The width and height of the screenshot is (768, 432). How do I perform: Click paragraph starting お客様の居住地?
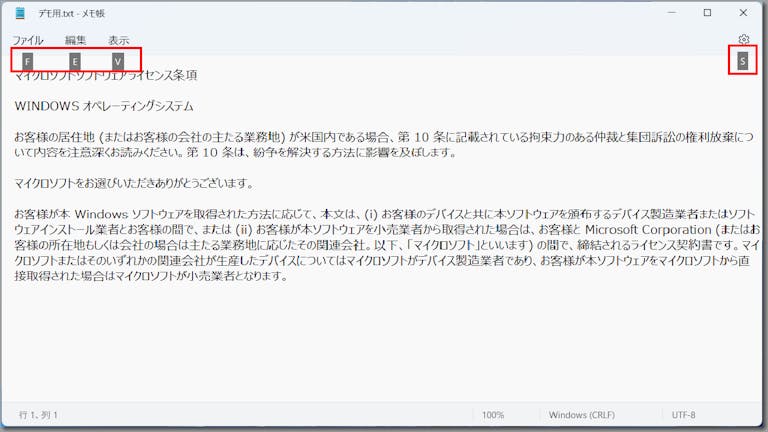(384, 144)
